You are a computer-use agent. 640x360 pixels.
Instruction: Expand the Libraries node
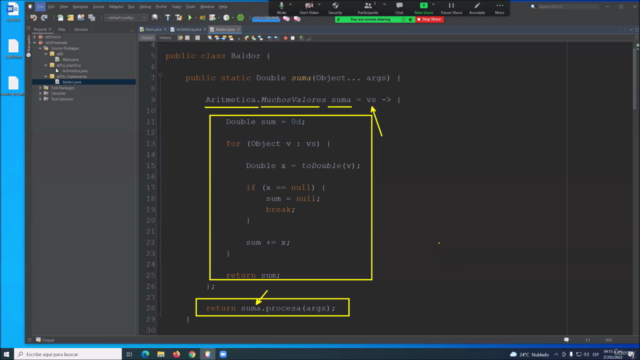pos(40,93)
